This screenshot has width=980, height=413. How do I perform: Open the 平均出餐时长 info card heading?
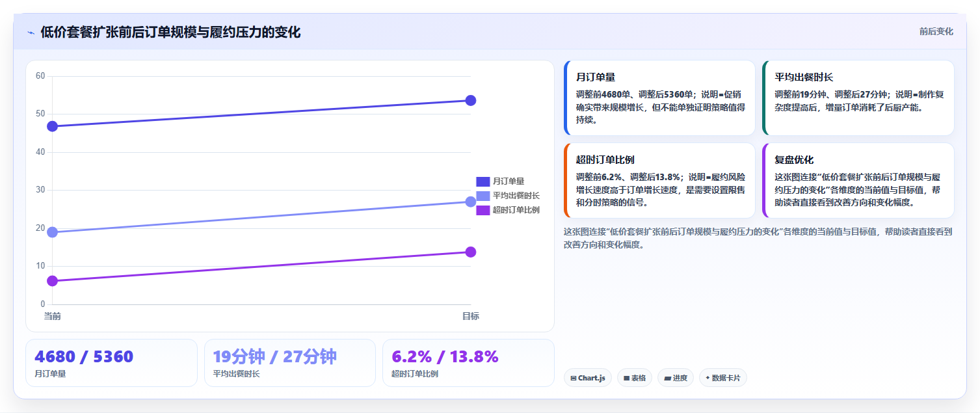tap(804, 77)
